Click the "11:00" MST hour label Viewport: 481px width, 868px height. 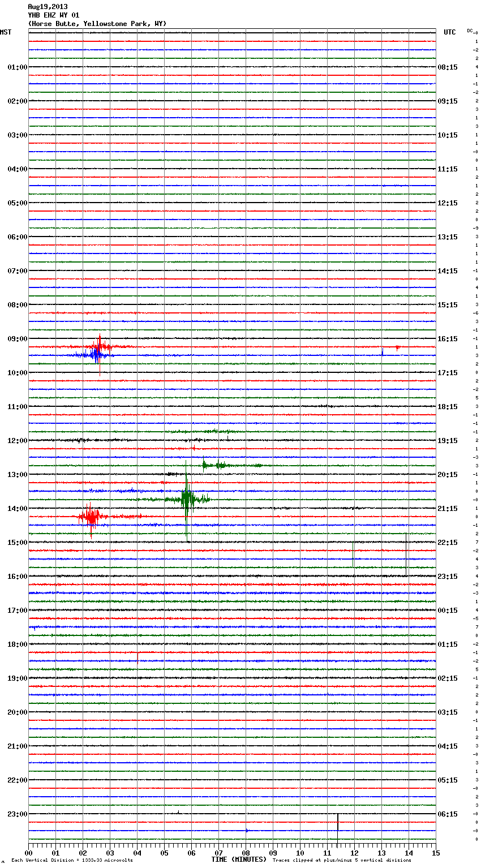18,407
